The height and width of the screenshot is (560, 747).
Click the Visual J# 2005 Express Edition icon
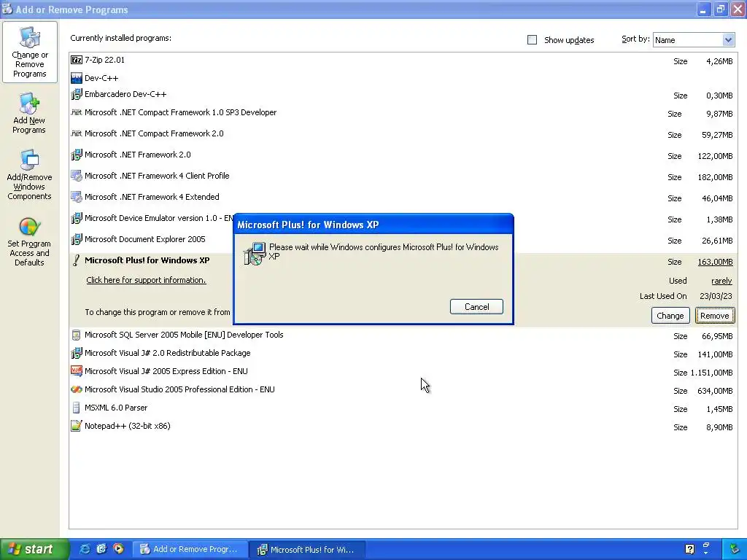tap(76, 371)
